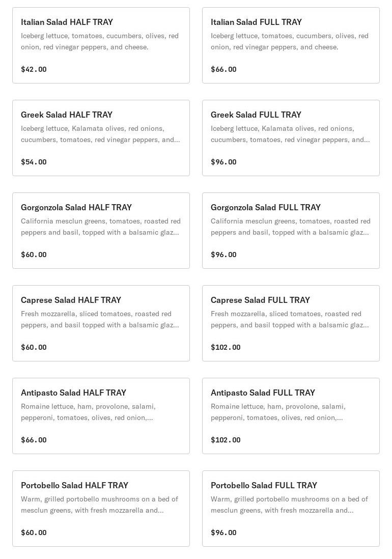
Task: Open the Greek Salad FULL TRAY card
Action: [291, 138]
